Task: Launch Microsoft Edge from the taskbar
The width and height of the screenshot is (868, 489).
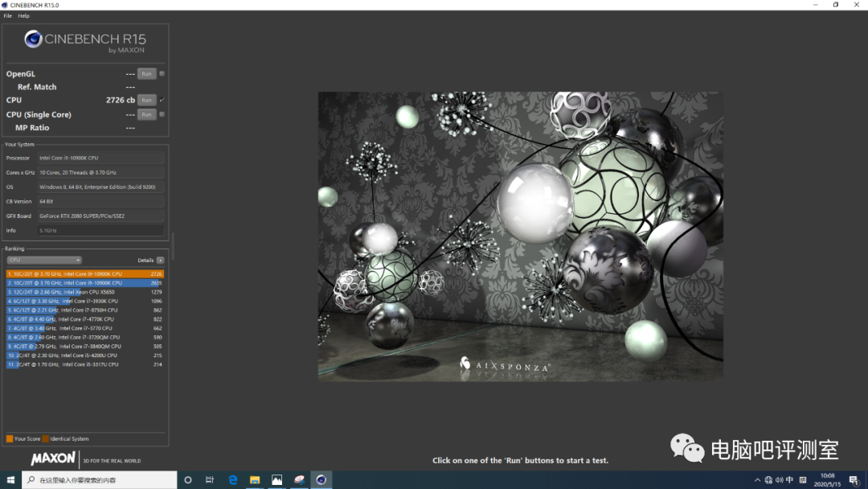Action: click(x=232, y=480)
